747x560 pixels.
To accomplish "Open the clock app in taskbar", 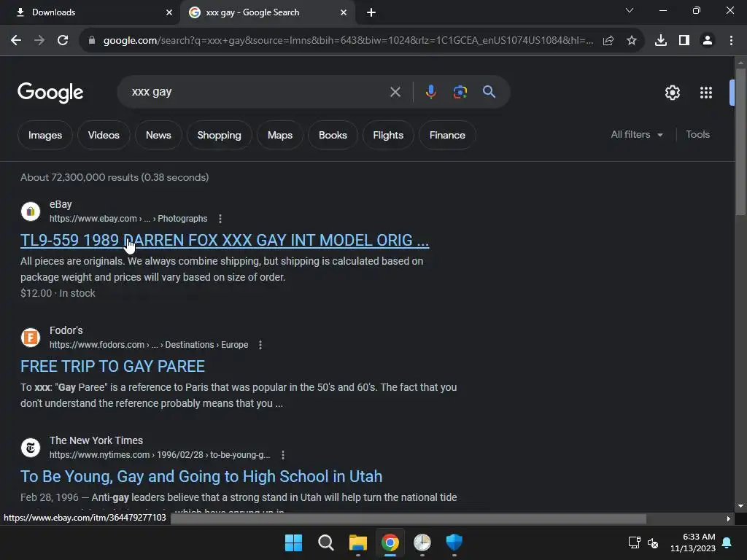I will pos(422,542).
